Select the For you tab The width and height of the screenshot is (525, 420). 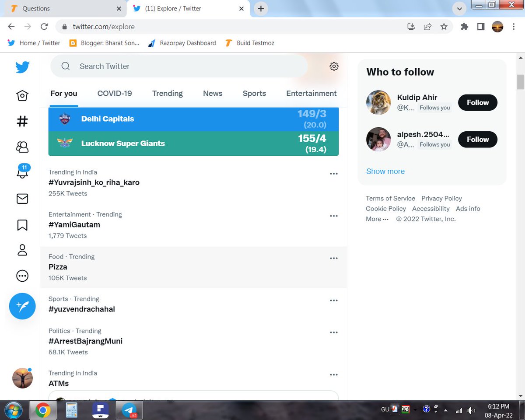(64, 93)
